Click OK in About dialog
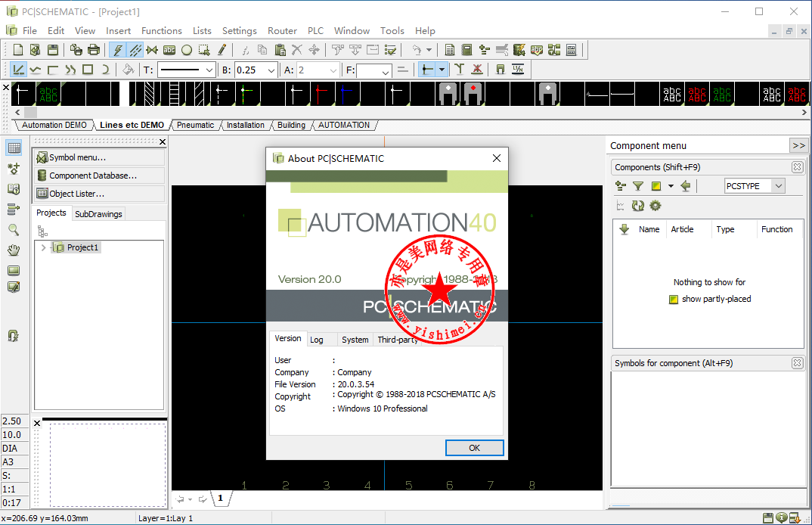 click(x=474, y=448)
